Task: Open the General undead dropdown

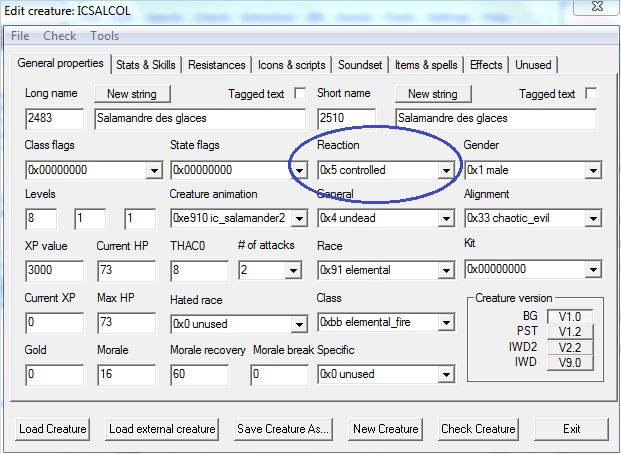Action: [446, 218]
